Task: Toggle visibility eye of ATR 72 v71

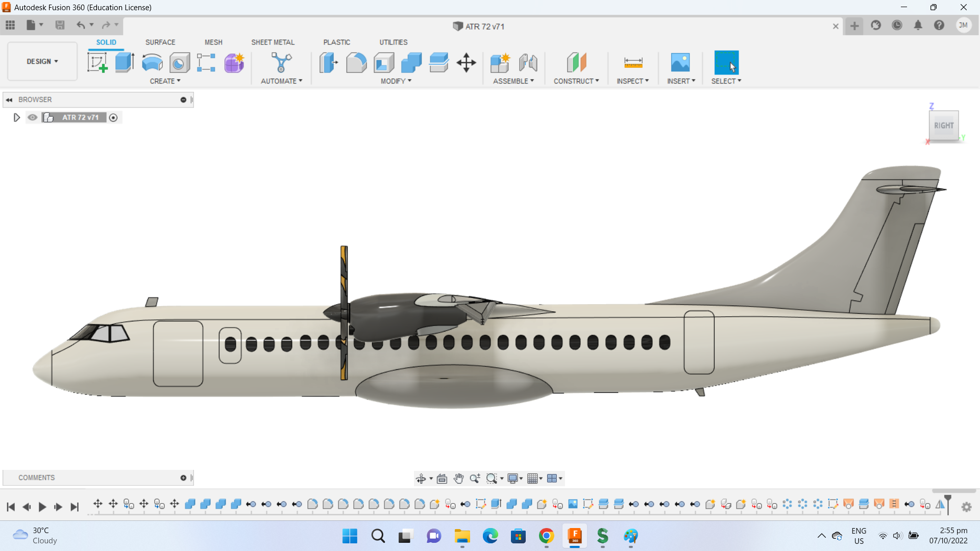Action: tap(33, 117)
